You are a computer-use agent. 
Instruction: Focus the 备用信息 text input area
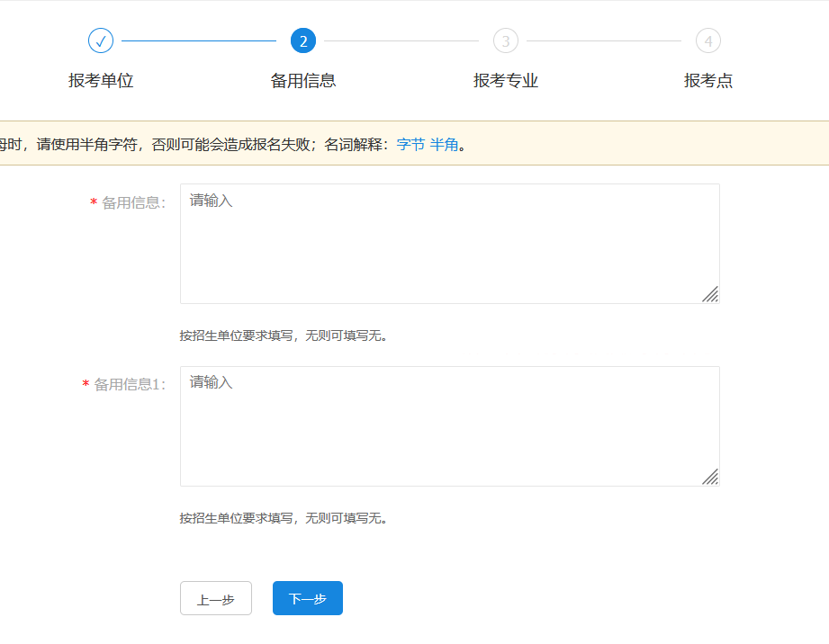click(x=449, y=244)
